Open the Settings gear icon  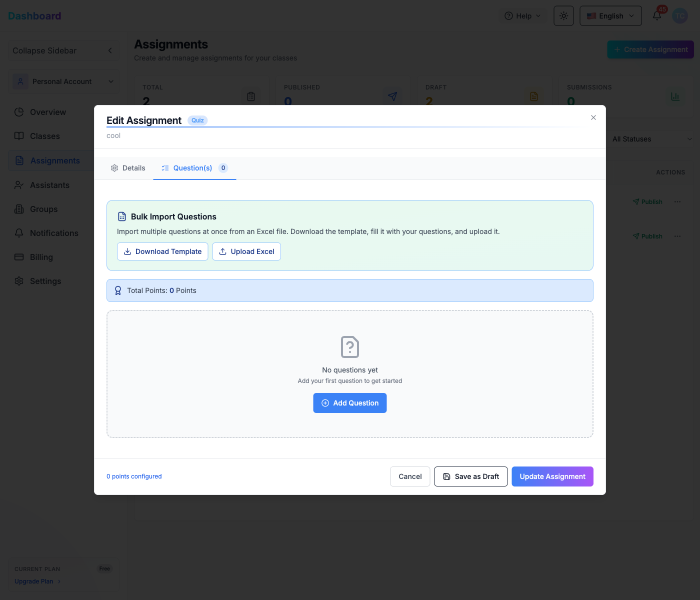(x=18, y=281)
